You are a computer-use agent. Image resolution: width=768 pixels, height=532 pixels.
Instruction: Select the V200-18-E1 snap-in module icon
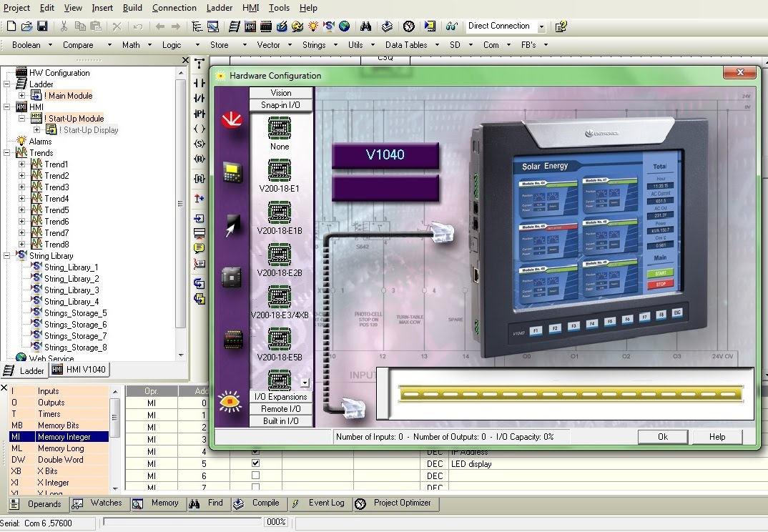coord(279,170)
